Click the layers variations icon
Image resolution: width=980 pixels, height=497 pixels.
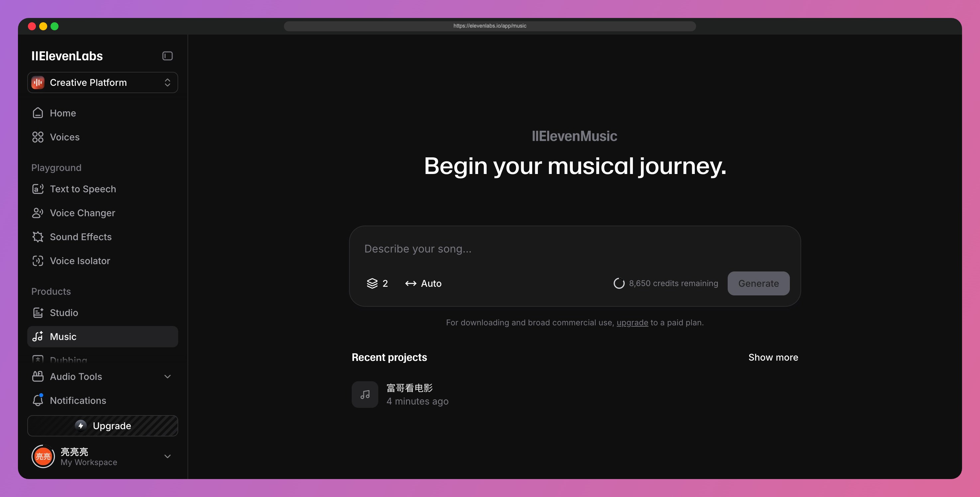pyautogui.click(x=372, y=283)
